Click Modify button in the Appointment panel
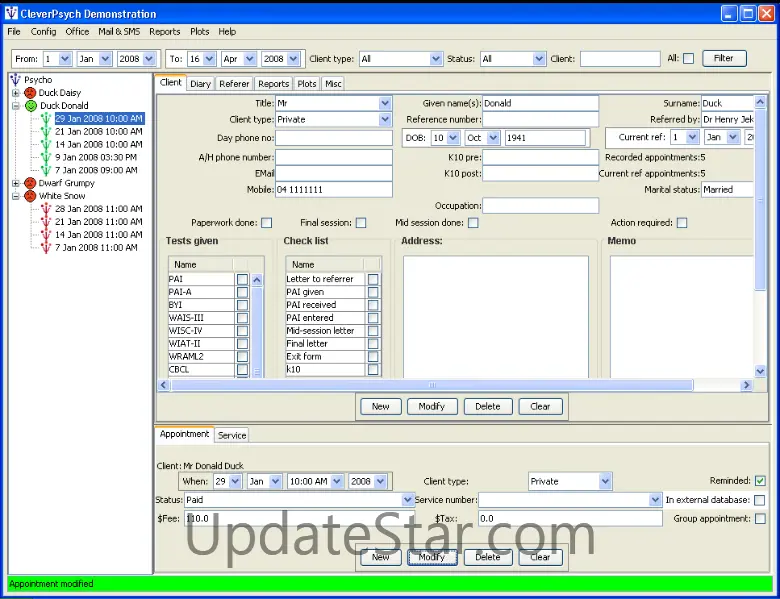 coord(432,557)
